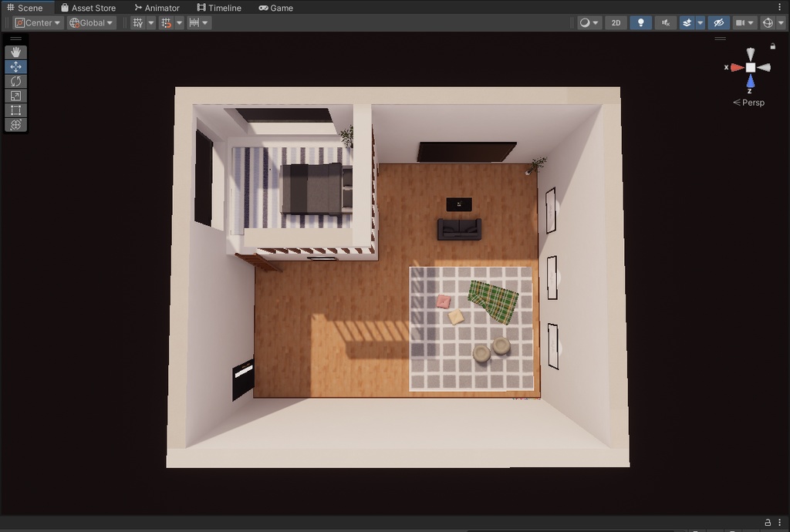Select the Move tool
This screenshot has width=790, height=532.
[x=15, y=66]
